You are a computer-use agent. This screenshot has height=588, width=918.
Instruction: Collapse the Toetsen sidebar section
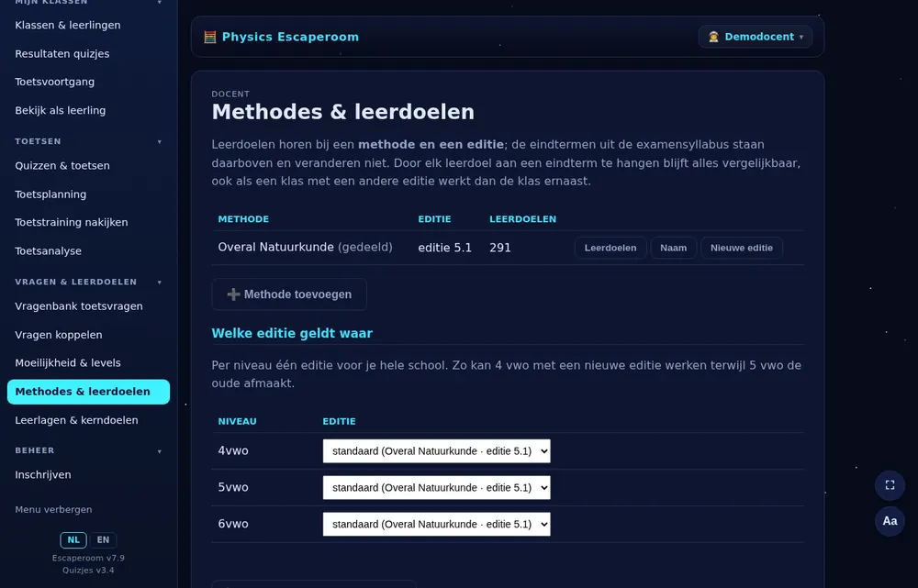click(x=159, y=141)
